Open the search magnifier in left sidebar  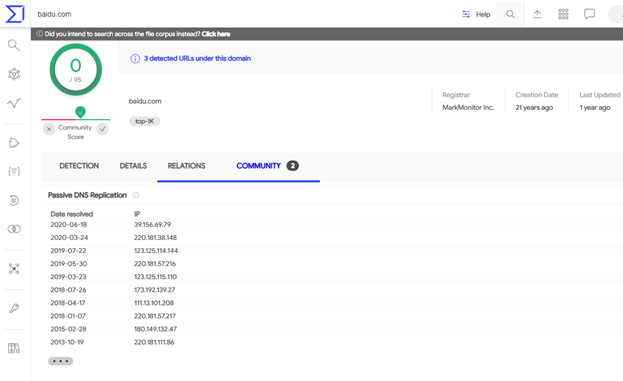pyautogui.click(x=14, y=45)
